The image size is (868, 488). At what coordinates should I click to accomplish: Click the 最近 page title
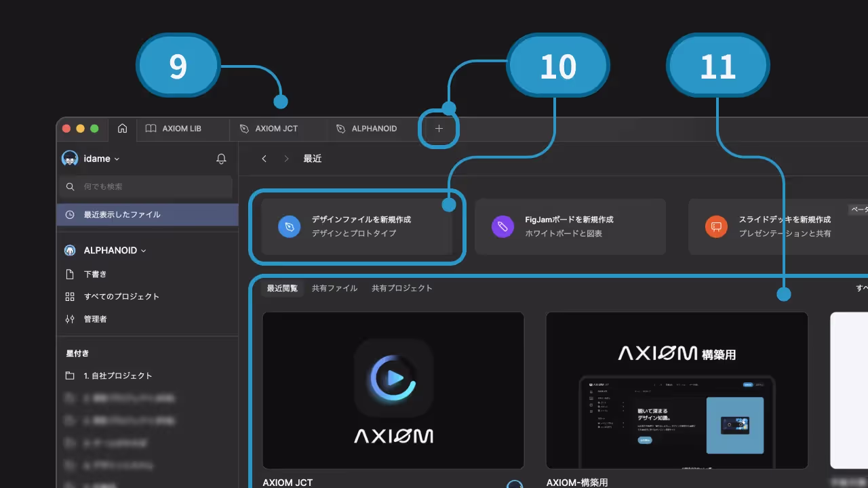pyautogui.click(x=313, y=159)
